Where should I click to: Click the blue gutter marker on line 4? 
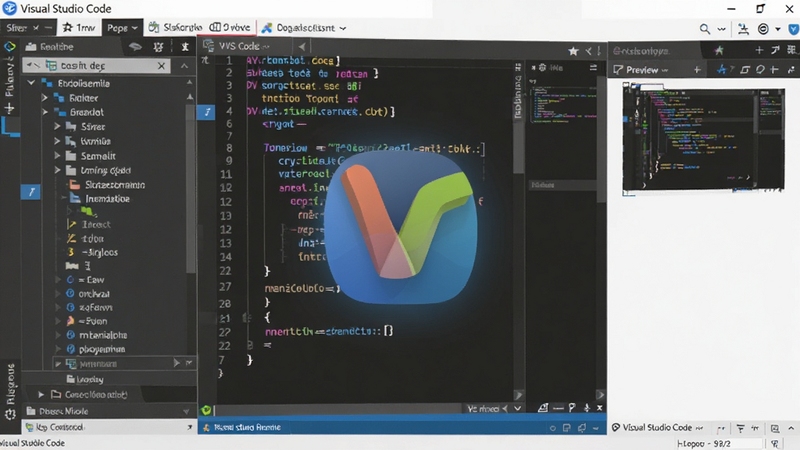coord(206,112)
